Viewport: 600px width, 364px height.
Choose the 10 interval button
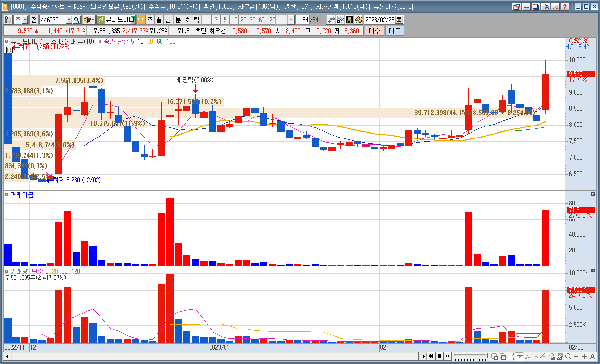(x=234, y=20)
